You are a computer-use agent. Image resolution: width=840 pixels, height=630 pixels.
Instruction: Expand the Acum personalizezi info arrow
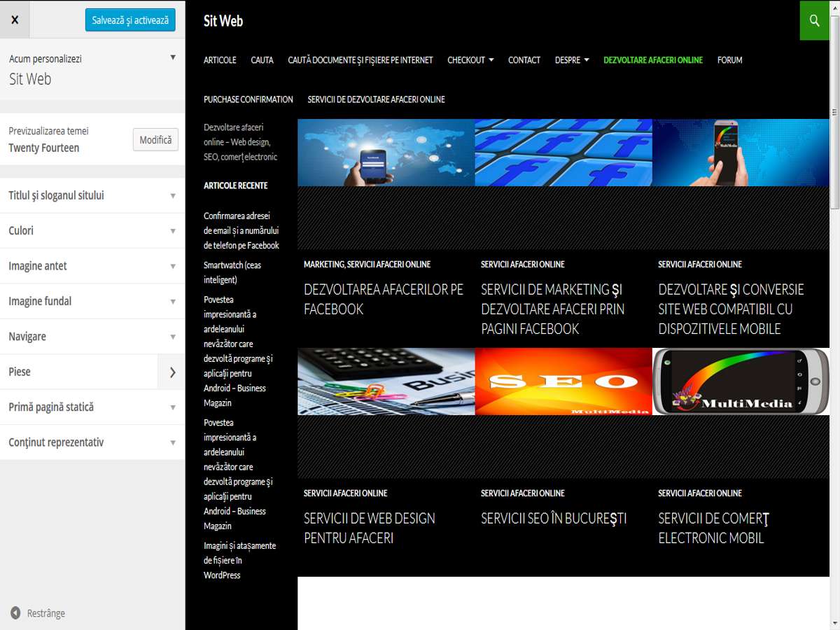click(x=173, y=57)
